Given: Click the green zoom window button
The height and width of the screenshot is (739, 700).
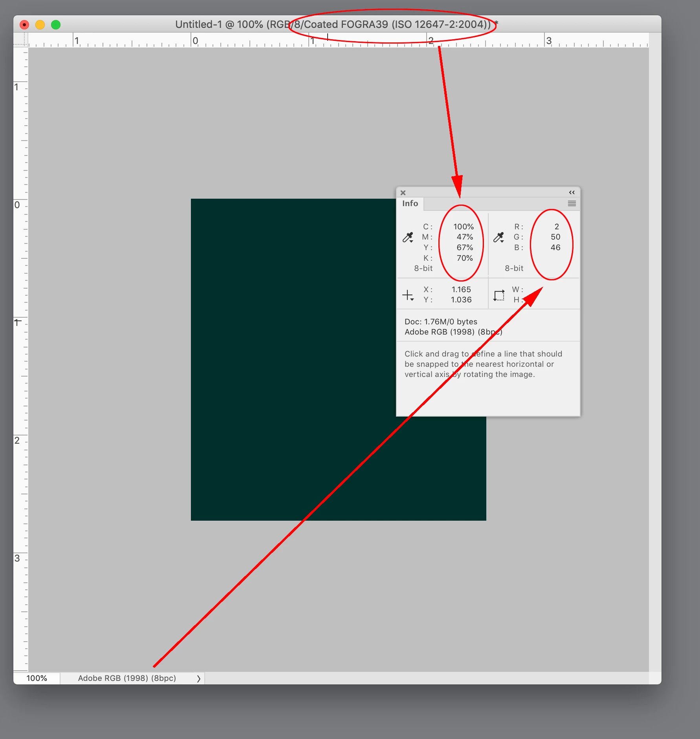Looking at the screenshot, I should pyautogui.click(x=56, y=25).
